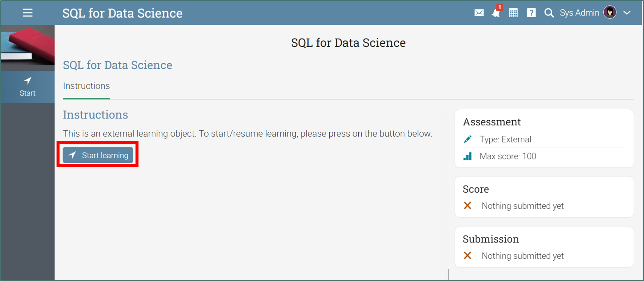
Task: Click the bar chart icon beside Max score
Action: (468, 156)
